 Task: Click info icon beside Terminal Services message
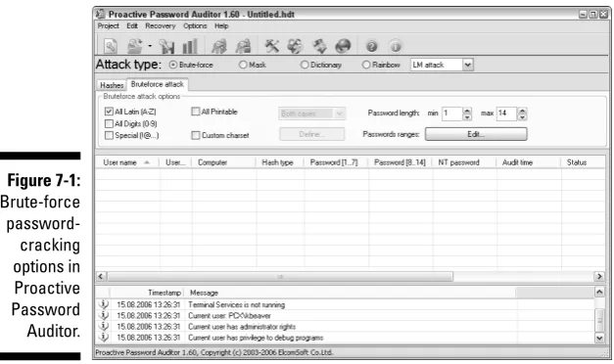coord(104,304)
